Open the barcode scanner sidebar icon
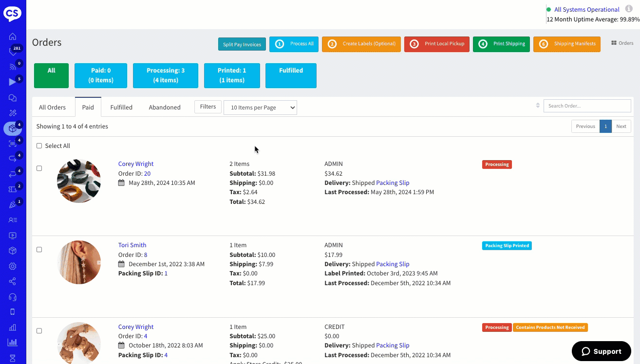The image size is (640, 364). tap(13, 144)
